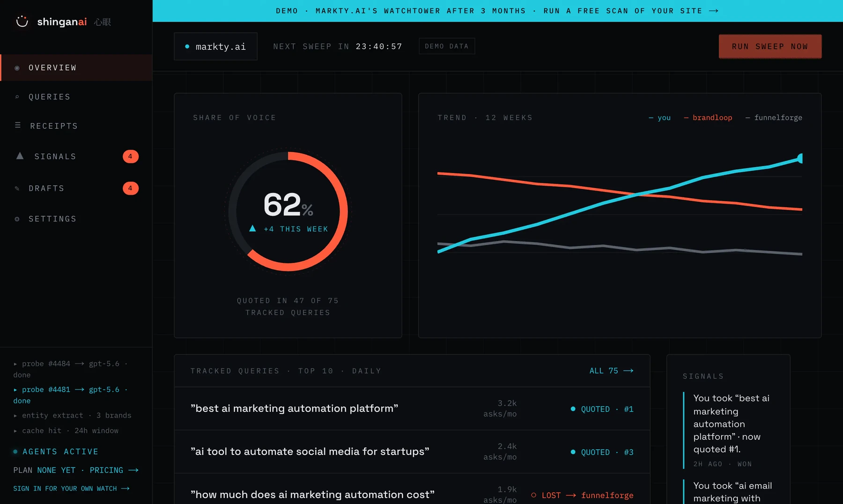Viewport: 843px width, 504px height.
Task: Click the Run Sweep Now button
Action: pyautogui.click(x=770, y=46)
